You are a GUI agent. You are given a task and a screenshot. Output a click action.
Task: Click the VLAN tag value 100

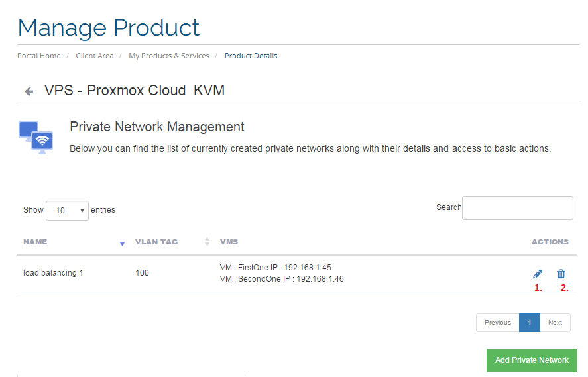click(x=142, y=273)
